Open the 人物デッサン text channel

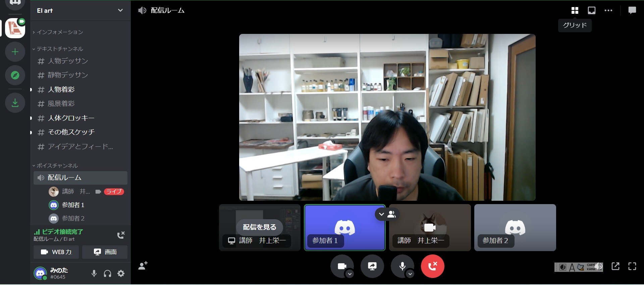tap(68, 61)
